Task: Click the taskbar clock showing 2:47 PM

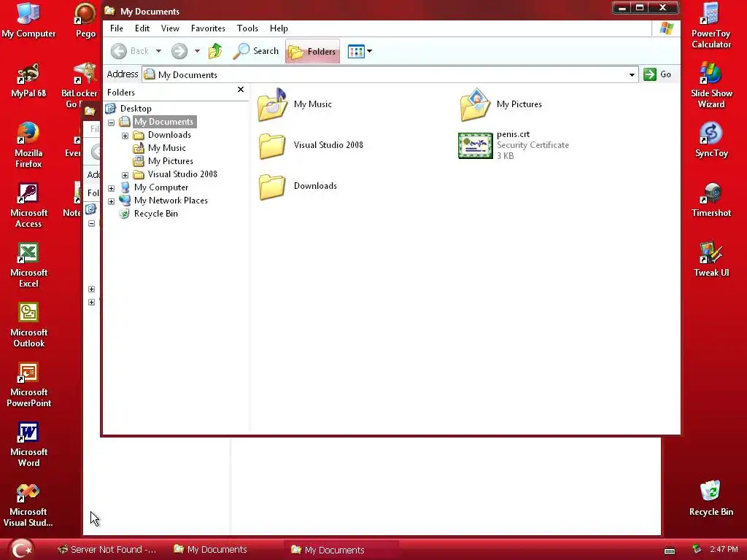Action: point(724,550)
